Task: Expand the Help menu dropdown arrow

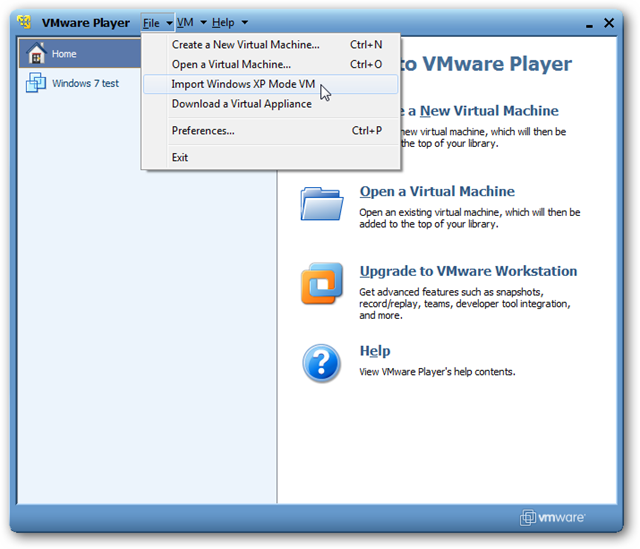Action: [x=244, y=22]
